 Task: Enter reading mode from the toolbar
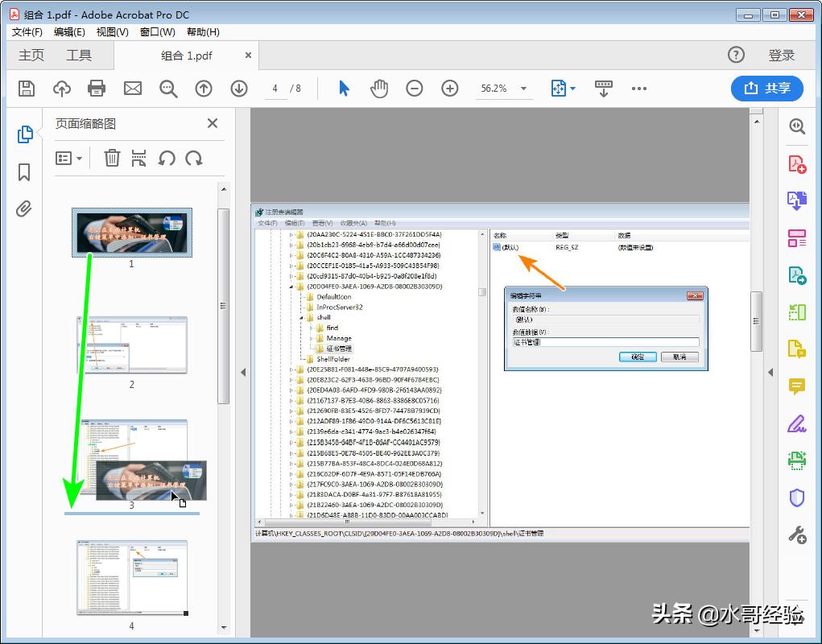(x=603, y=89)
